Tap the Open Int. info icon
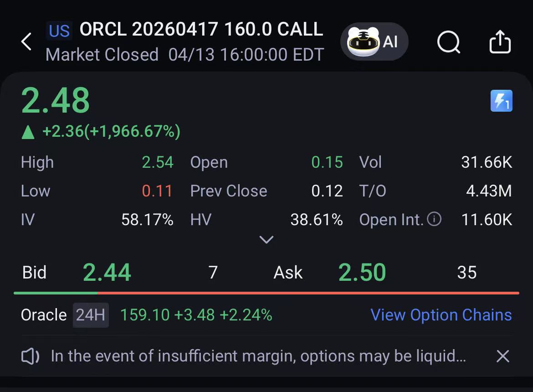 434,219
